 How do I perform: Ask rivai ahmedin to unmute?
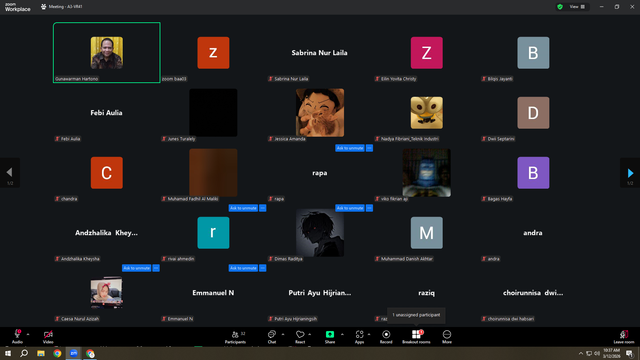[x=243, y=208]
